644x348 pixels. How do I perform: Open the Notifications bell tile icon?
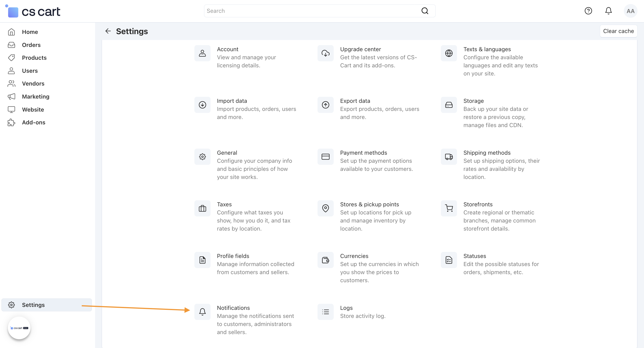(202, 312)
